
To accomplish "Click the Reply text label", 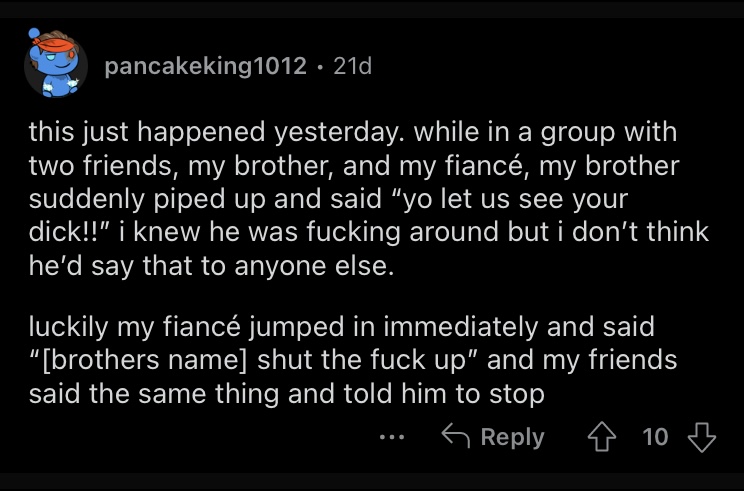I will point(512,437).
